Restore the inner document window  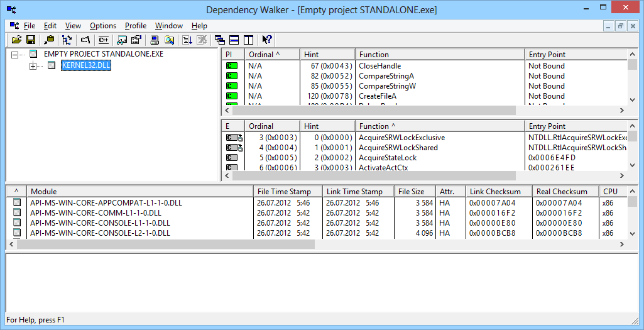[621, 26]
